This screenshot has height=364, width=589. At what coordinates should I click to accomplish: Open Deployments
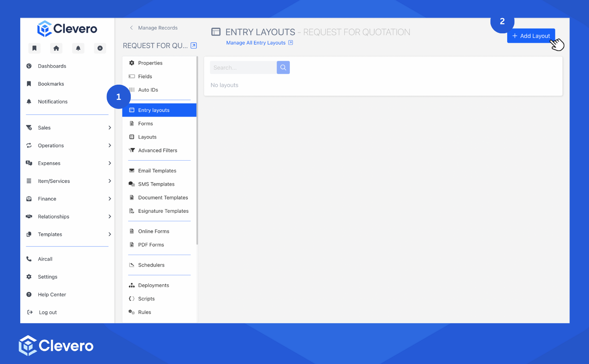coord(159,285)
